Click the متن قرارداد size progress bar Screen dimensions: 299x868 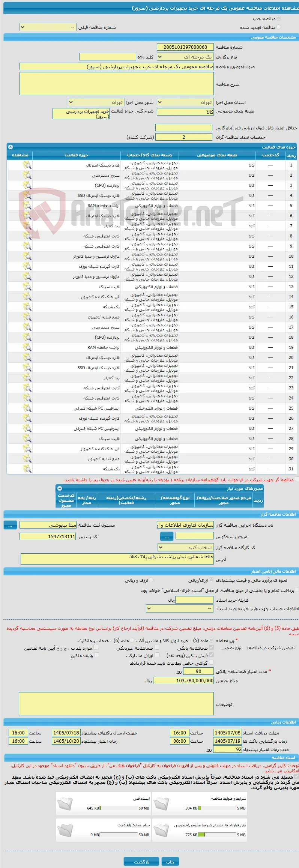coord(217,835)
